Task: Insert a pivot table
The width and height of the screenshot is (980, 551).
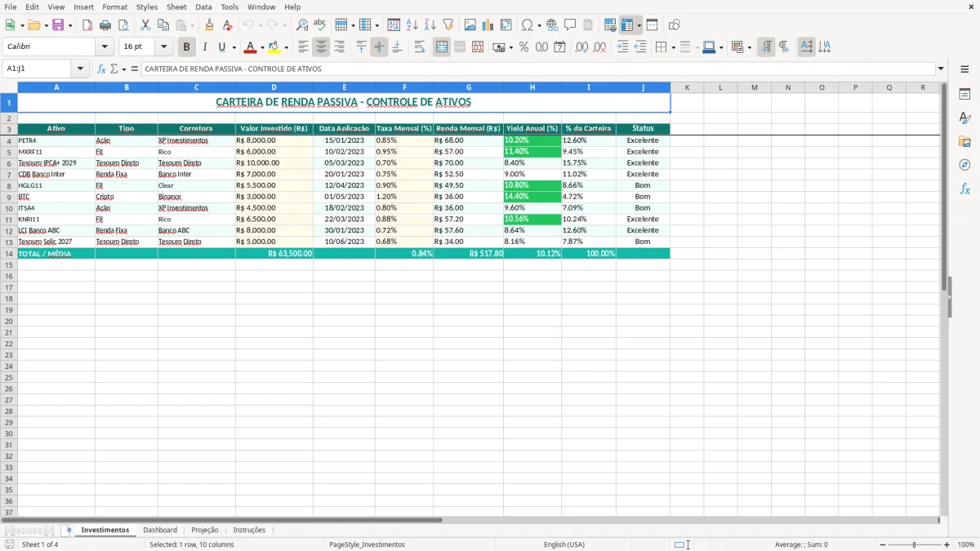Action: click(x=506, y=25)
